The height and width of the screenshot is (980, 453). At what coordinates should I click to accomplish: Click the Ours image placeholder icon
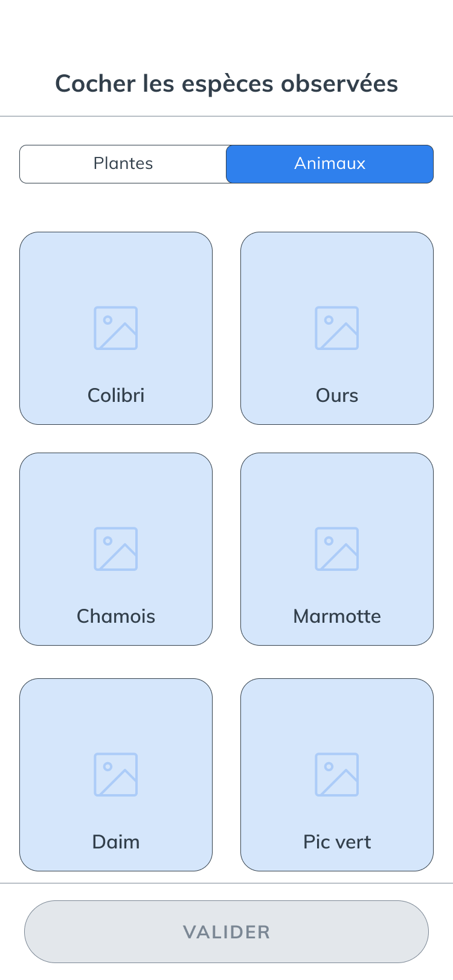[337, 328]
